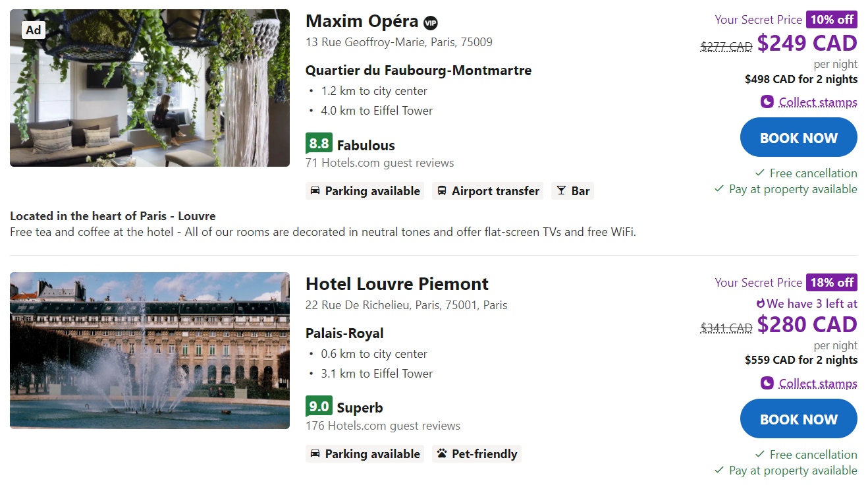Click Collect stamps link under the $249 price

[817, 102]
